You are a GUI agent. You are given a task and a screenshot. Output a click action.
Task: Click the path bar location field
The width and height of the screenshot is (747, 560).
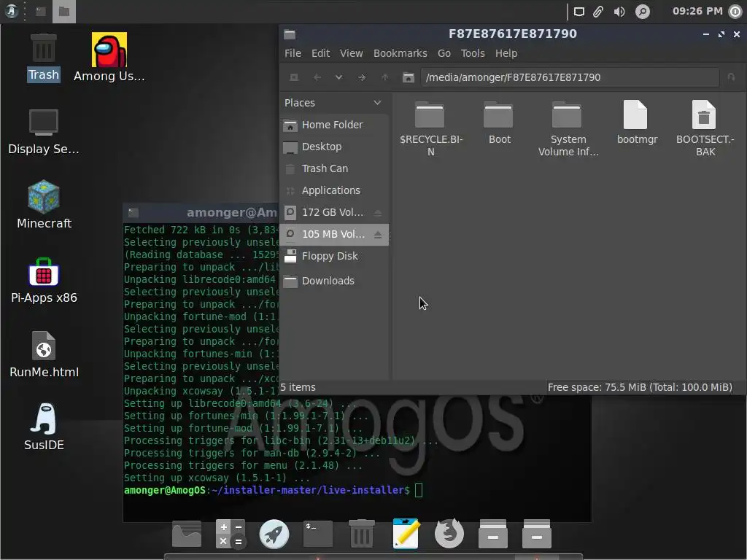570,77
